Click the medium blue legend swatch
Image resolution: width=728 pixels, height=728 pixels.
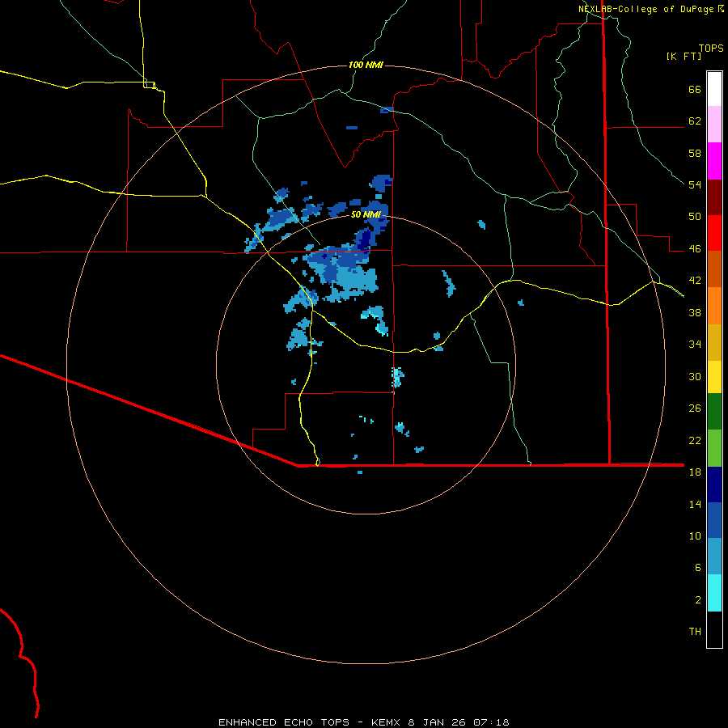click(x=714, y=520)
